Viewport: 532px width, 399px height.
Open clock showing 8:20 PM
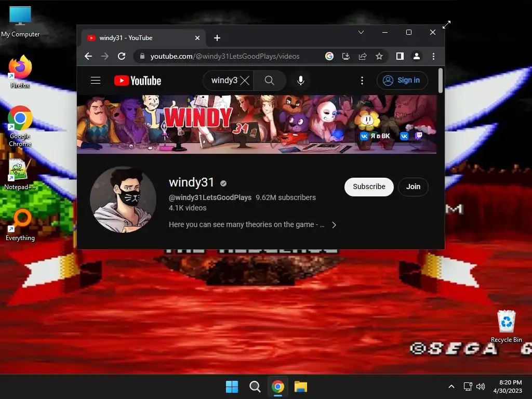click(508, 387)
